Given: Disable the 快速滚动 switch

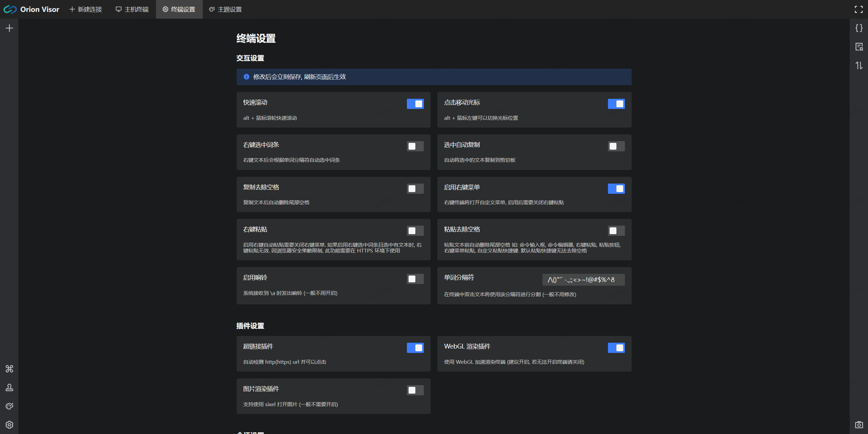Looking at the screenshot, I should click(415, 104).
